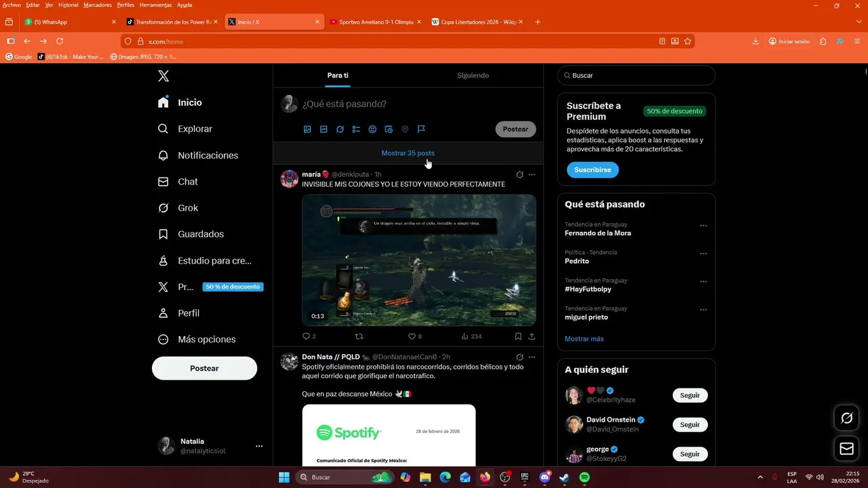Viewport: 868px width, 488px height.
Task: Open Chat in the left sidebar
Action: 178,182
